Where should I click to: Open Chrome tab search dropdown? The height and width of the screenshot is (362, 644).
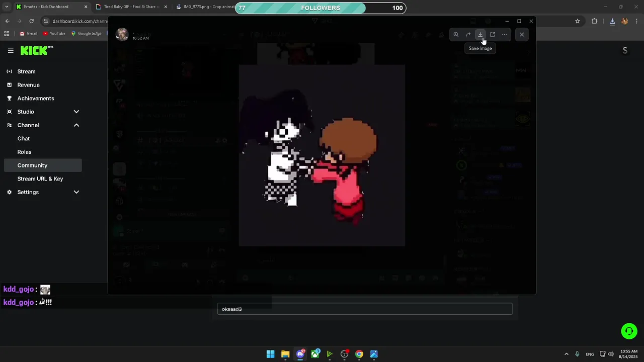(x=6, y=7)
